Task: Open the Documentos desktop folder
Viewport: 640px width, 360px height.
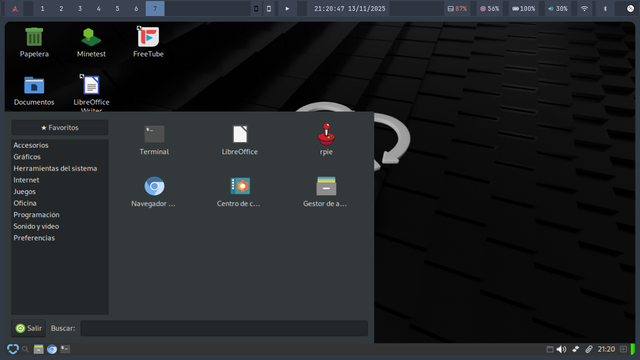Action: pos(34,91)
